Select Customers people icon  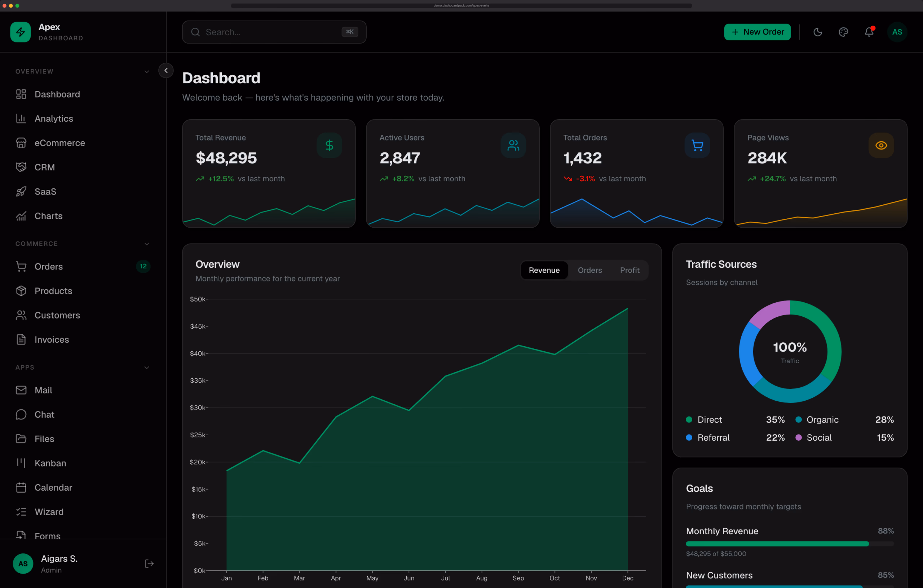coord(21,315)
